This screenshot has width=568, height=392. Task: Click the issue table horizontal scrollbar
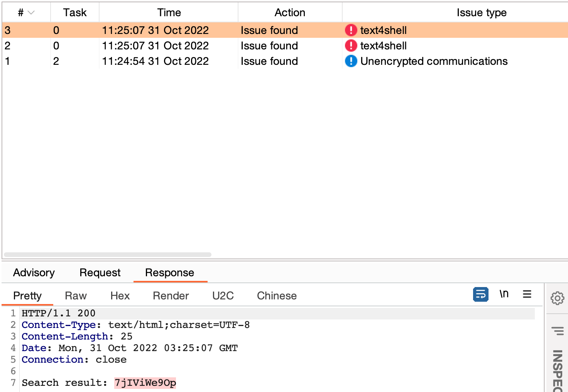[108, 255]
